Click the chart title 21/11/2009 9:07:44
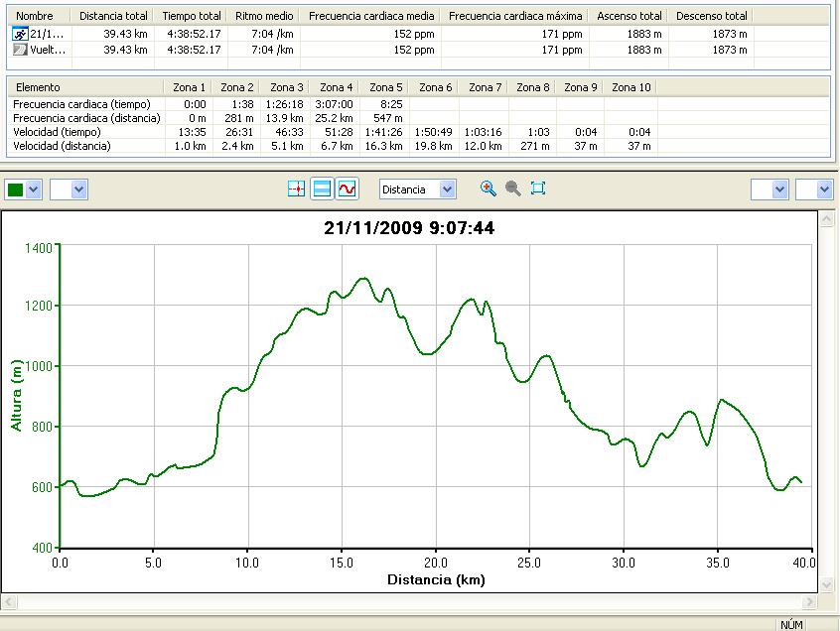Viewport: 840px width, 631px height. click(x=409, y=228)
